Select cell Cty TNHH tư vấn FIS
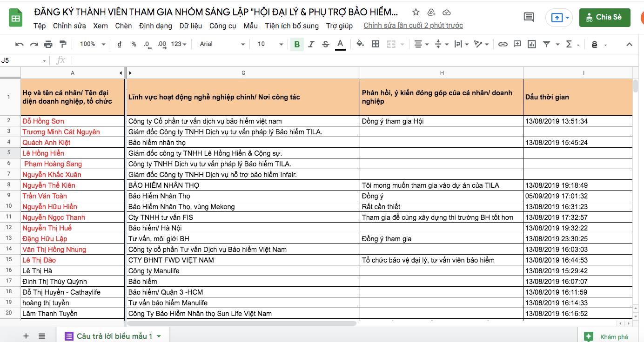Image resolution: width=644 pixels, height=342 pixels. point(243,217)
